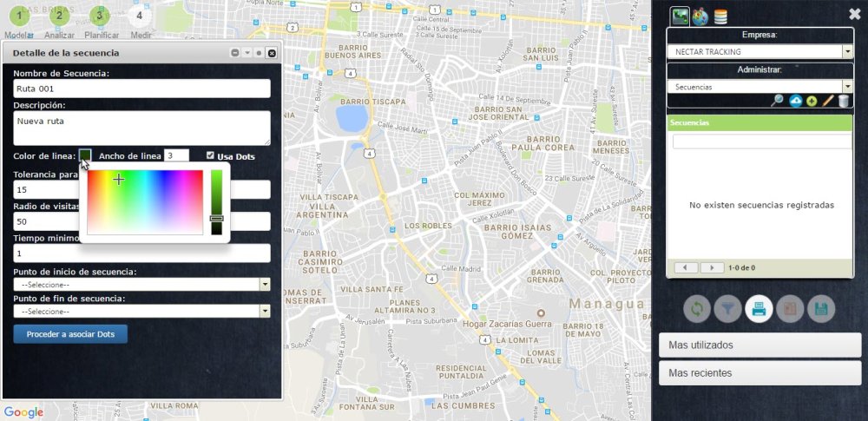Click the floppy disk save icon
The image size is (868, 421).
(x=821, y=309)
